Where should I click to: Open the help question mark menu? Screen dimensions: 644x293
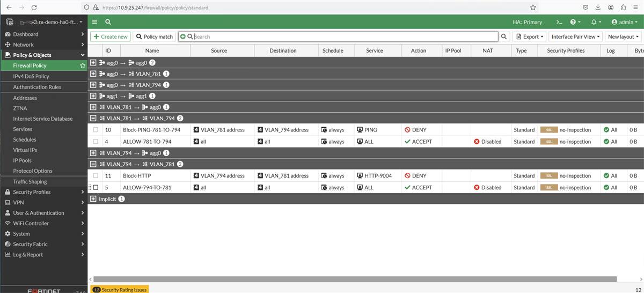(x=575, y=22)
